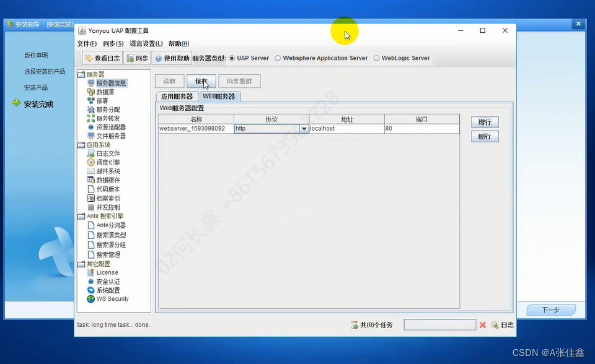Open the 语言设置(L) menu
The width and height of the screenshot is (595, 364).
pos(146,43)
